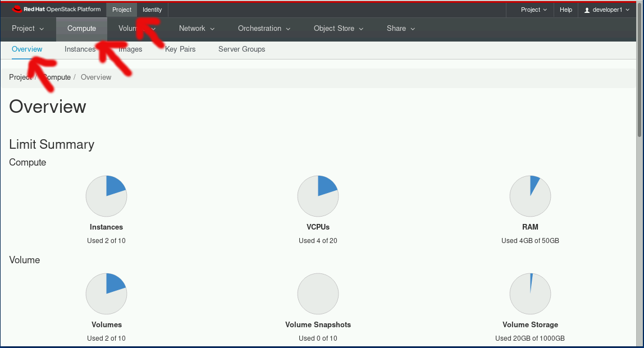Click the Help link in the header
This screenshot has width=644, height=348.
565,10
